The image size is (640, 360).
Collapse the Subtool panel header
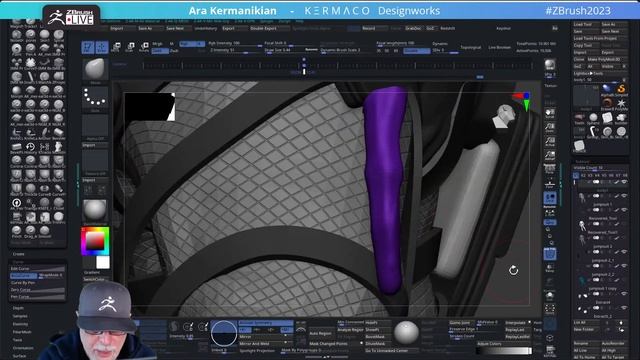[582, 162]
